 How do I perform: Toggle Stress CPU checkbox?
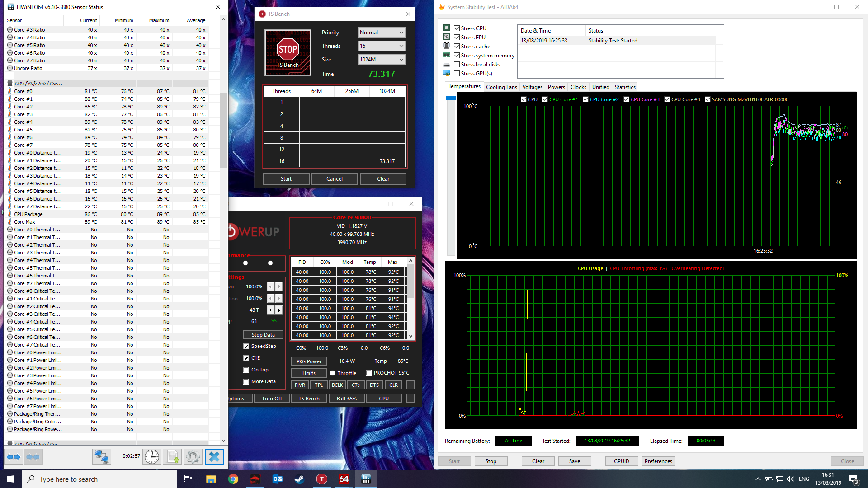click(x=457, y=28)
